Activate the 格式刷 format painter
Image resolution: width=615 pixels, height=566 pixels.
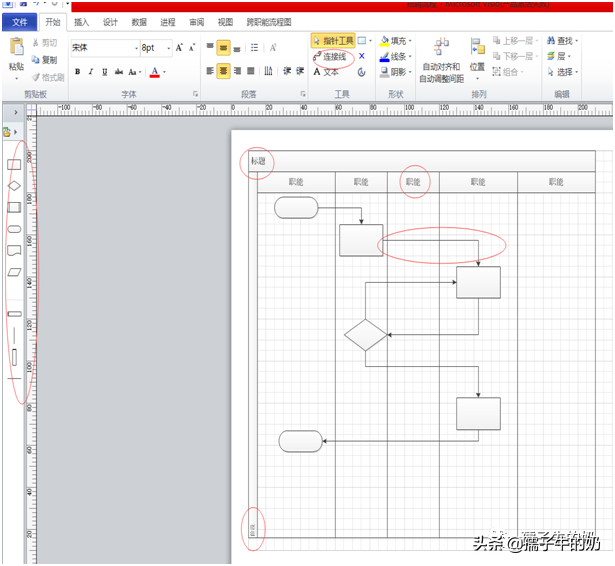pyautogui.click(x=48, y=77)
